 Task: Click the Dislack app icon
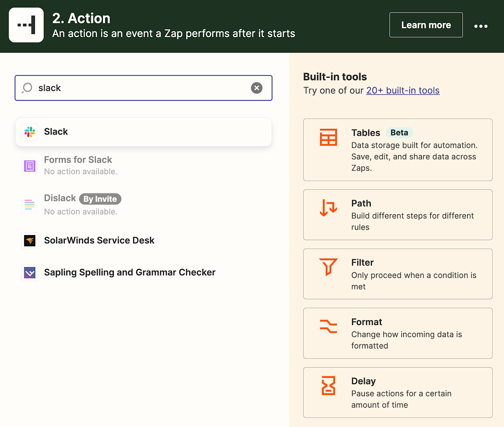(30, 204)
